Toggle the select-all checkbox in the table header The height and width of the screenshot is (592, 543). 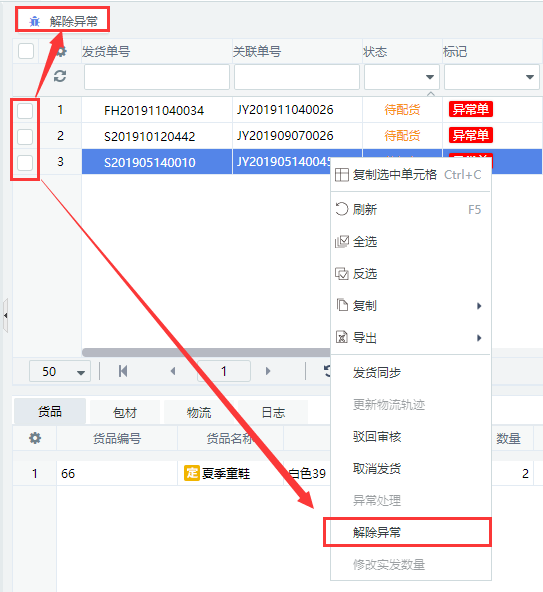coord(26,51)
